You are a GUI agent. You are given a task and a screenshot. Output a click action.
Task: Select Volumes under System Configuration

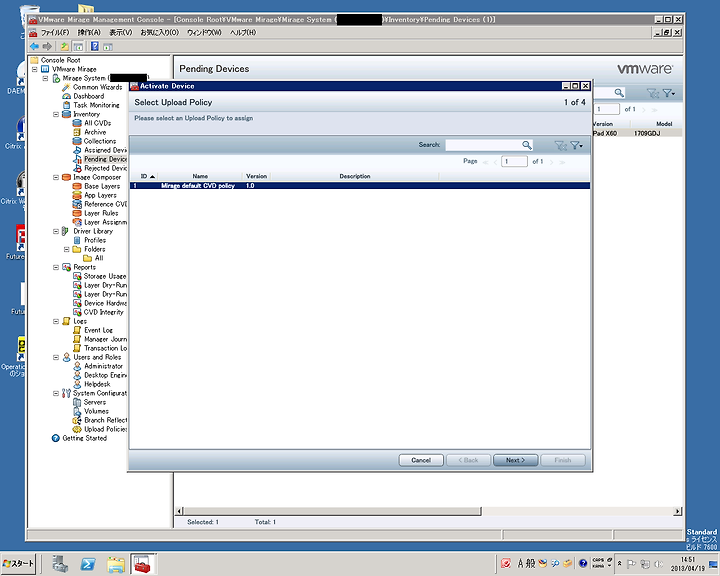pos(96,411)
